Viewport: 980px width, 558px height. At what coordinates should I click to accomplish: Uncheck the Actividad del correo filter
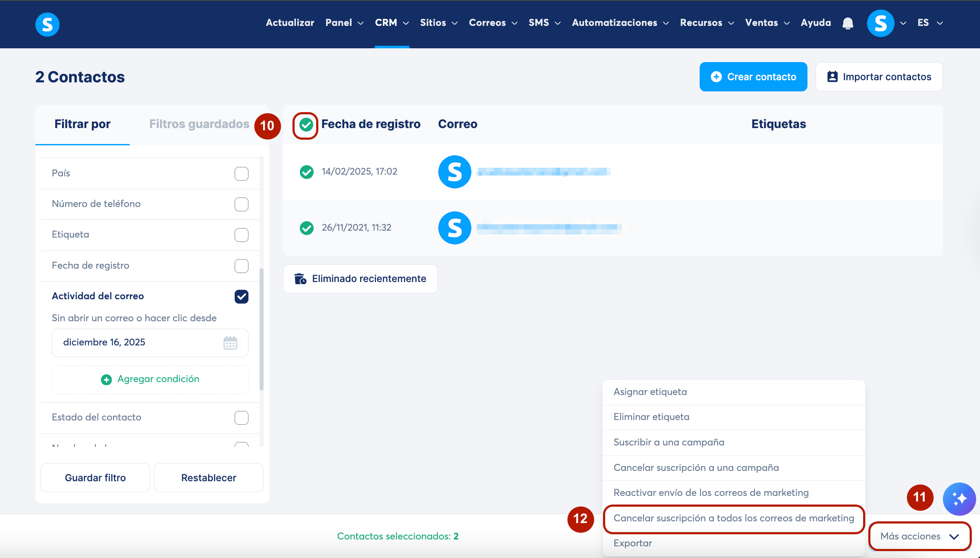click(x=241, y=296)
